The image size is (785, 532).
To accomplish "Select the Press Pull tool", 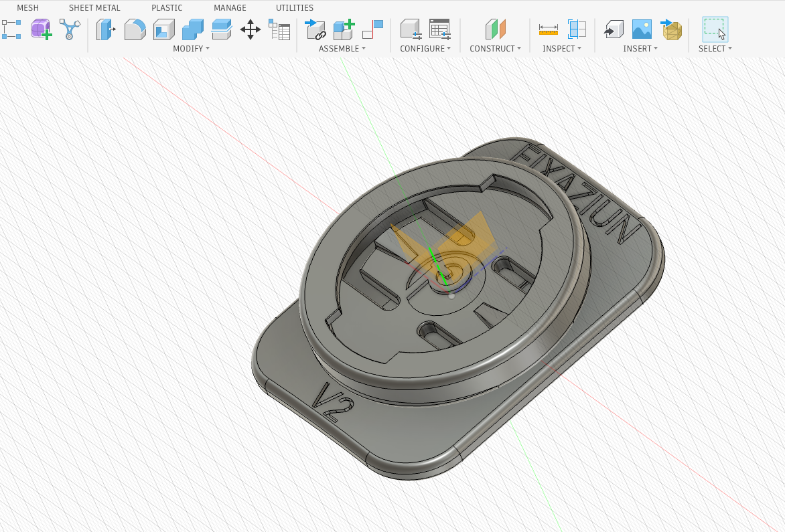I will pos(106,29).
